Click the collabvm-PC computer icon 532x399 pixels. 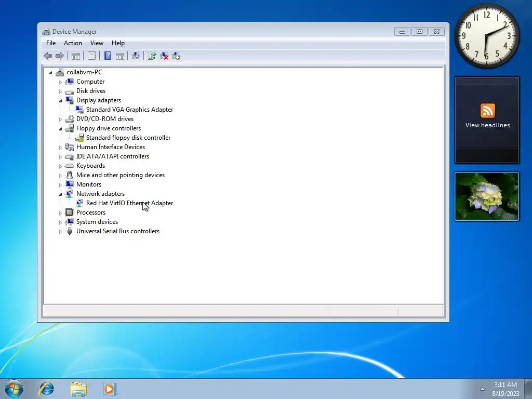tap(60, 72)
